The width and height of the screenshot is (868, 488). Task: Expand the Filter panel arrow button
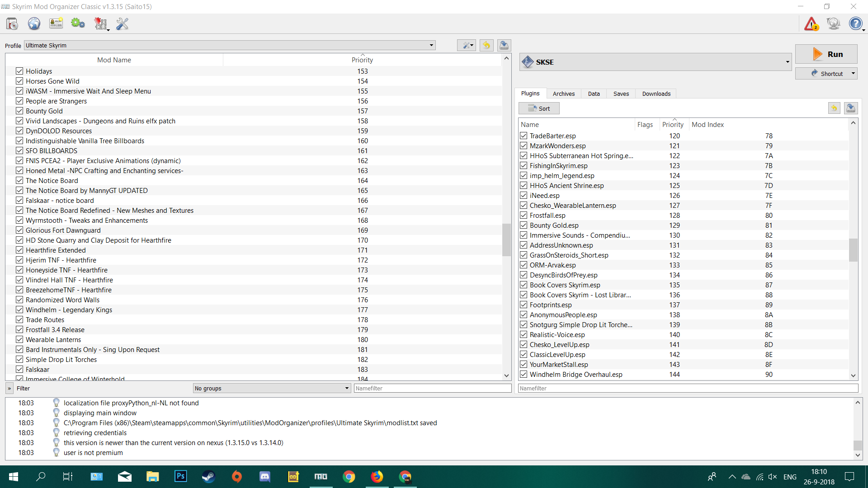(9, 388)
